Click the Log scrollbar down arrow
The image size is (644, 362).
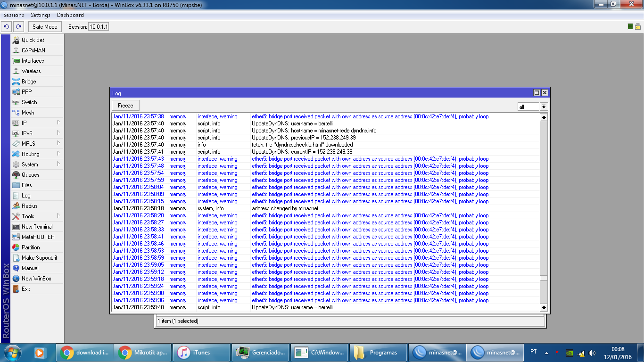tap(544, 308)
